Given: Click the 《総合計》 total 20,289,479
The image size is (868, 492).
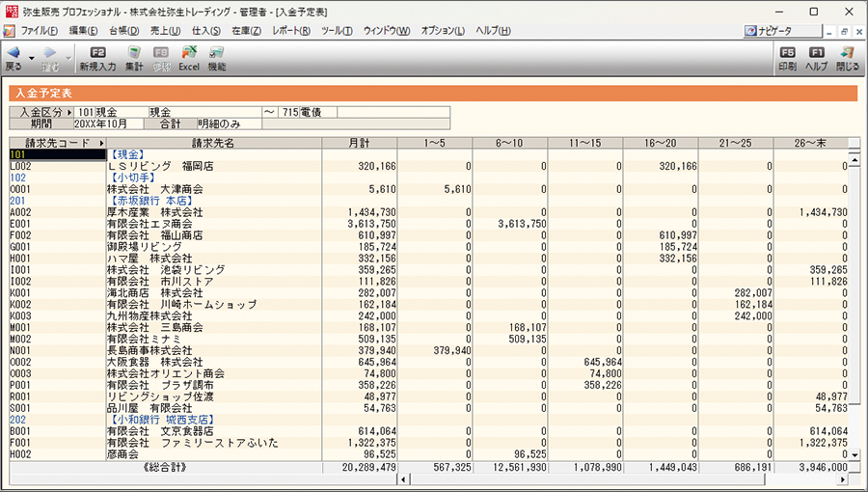Looking at the screenshot, I should tap(368, 467).
